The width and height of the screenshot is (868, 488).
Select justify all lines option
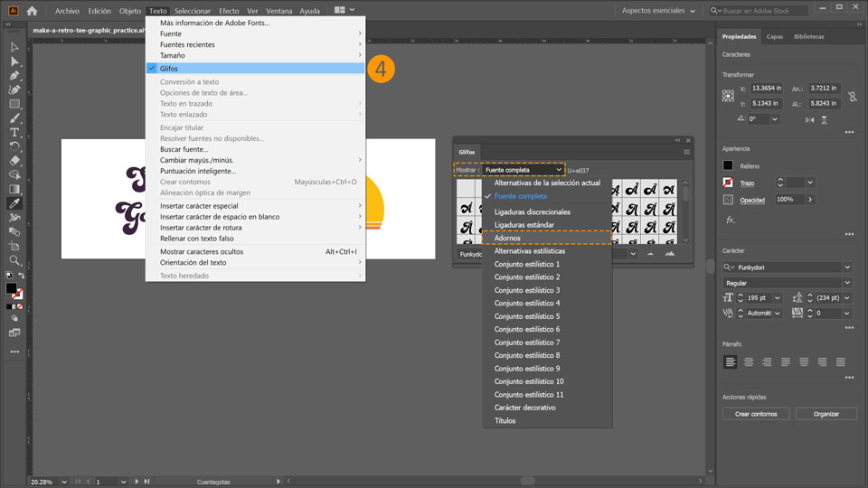pyautogui.click(x=841, y=361)
